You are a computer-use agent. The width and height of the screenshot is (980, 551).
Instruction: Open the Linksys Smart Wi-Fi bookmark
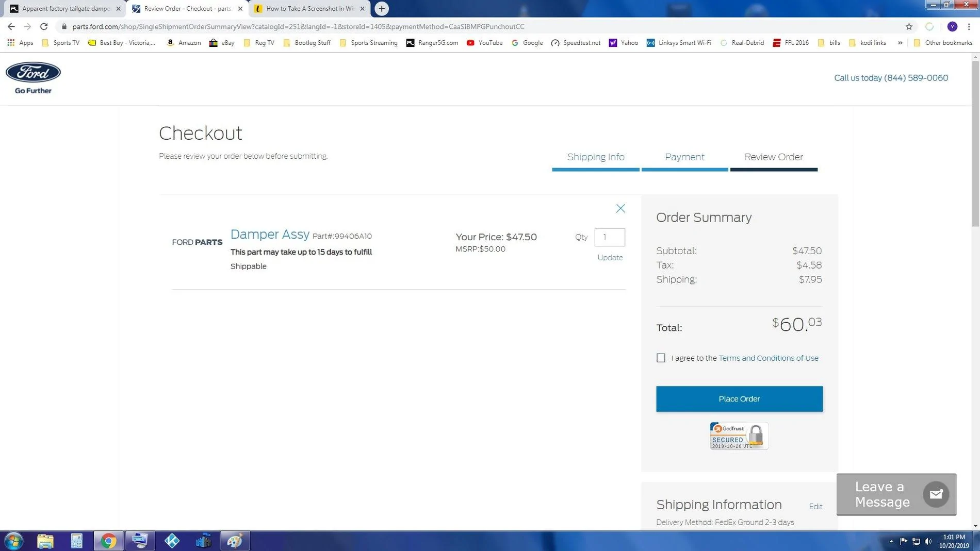click(679, 43)
